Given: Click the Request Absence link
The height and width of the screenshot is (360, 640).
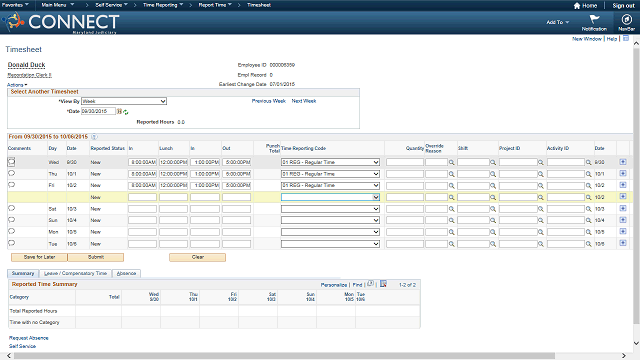Looking at the screenshot, I should click(29, 338).
